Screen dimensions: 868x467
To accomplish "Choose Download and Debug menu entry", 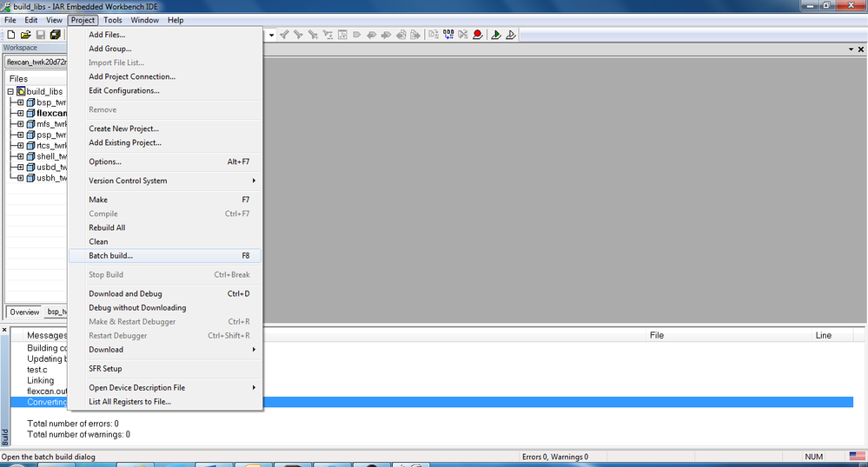I will click(165, 293).
